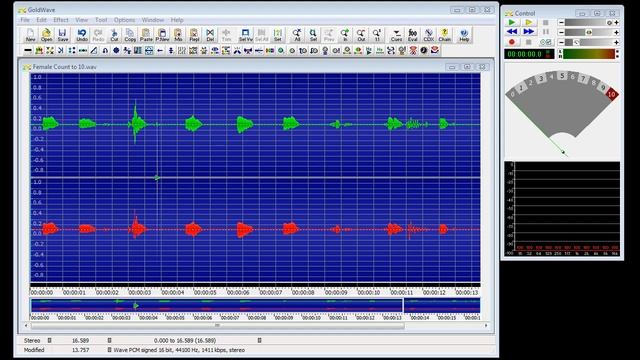Click the overview waveform strip below the timeline
The width and height of the screenshot is (640, 360).
pyautogui.click(x=255, y=305)
